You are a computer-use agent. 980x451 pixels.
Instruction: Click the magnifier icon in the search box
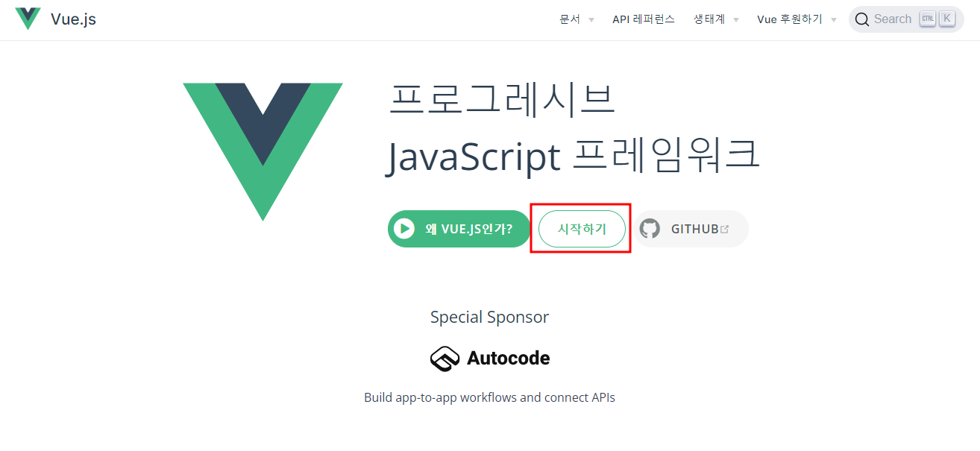[x=862, y=19]
